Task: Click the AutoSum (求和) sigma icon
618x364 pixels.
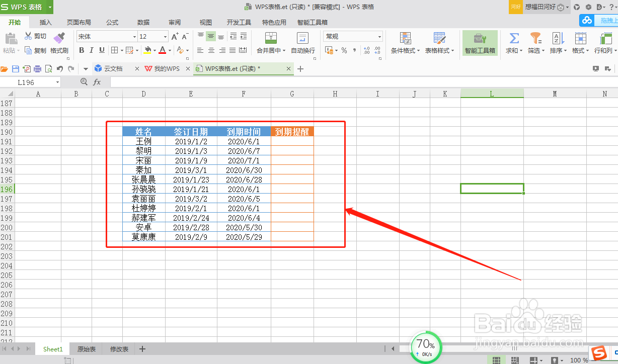Action: [x=514, y=38]
